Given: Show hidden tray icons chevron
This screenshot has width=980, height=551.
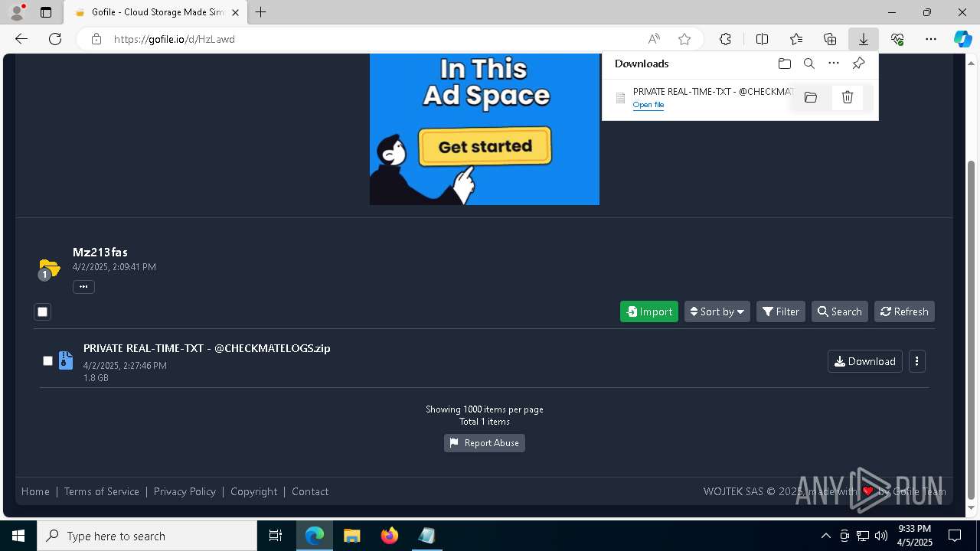Looking at the screenshot, I should click(x=825, y=536).
